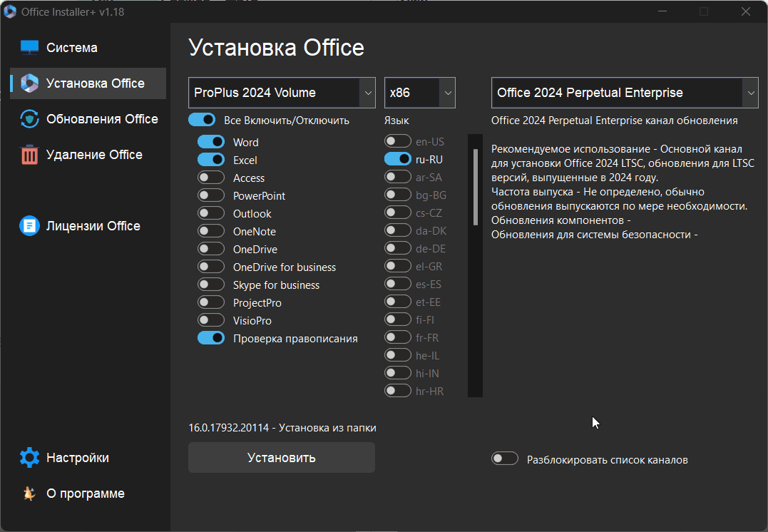Enable the Outlook toggle
This screenshot has height=532, width=768.
[211, 213]
